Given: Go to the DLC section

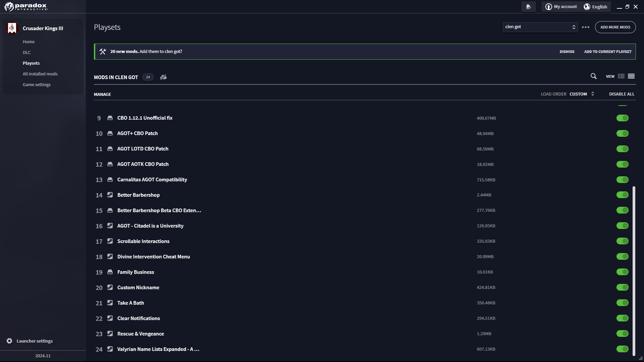Looking at the screenshot, I should [x=27, y=53].
